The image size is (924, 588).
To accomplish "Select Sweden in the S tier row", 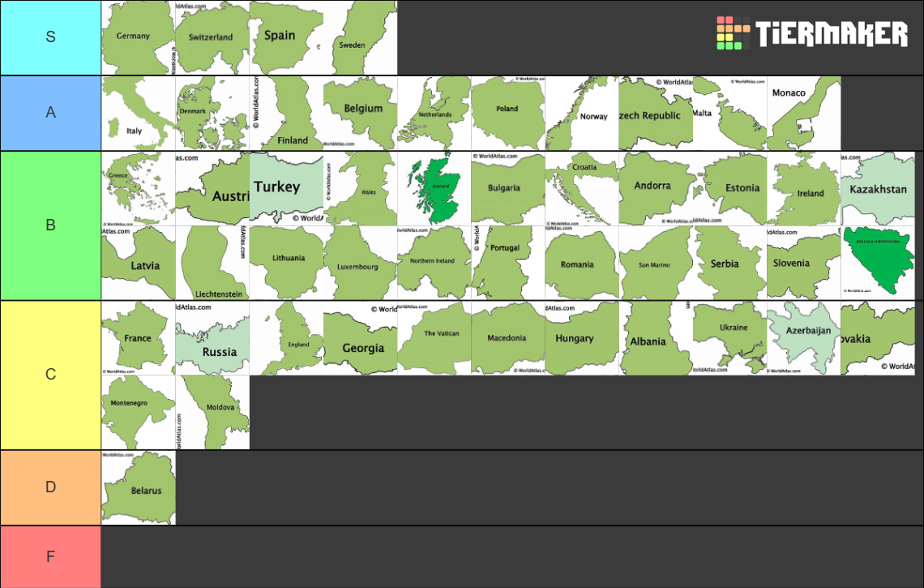I will click(x=360, y=36).
